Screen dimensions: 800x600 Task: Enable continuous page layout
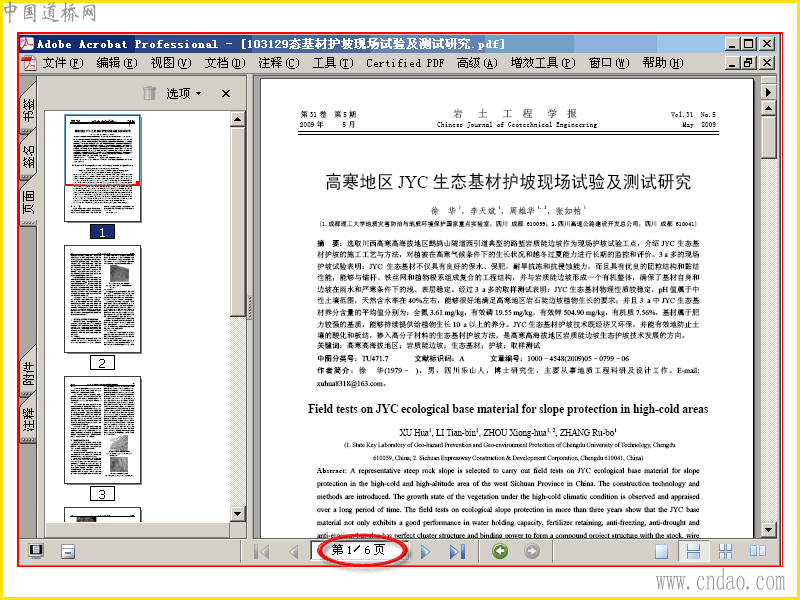click(693, 552)
